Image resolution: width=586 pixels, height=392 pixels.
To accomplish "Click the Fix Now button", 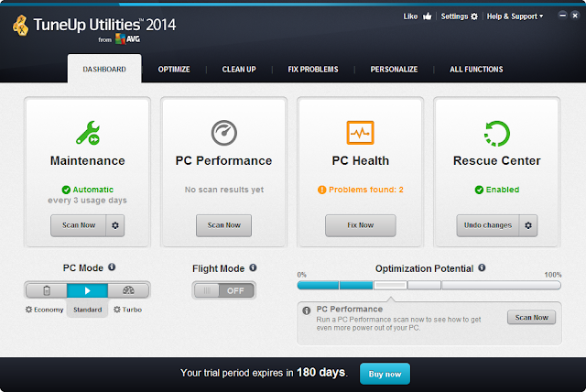I will point(360,225).
